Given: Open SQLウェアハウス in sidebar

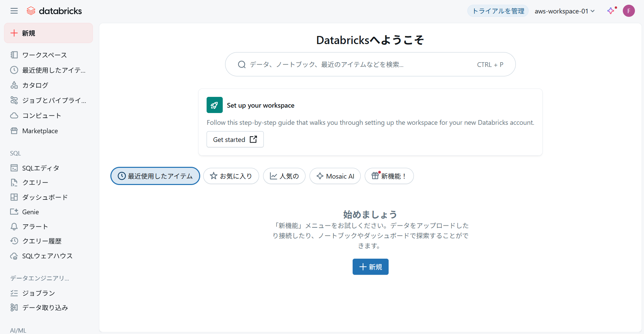Looking at the screenshot, I should 47,256.
